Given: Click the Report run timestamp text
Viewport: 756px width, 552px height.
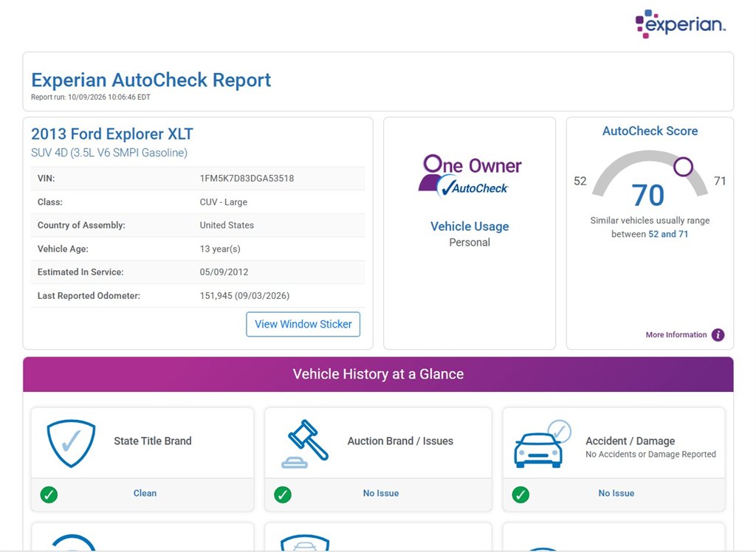Looking at the screenshot, I should 91,97.
